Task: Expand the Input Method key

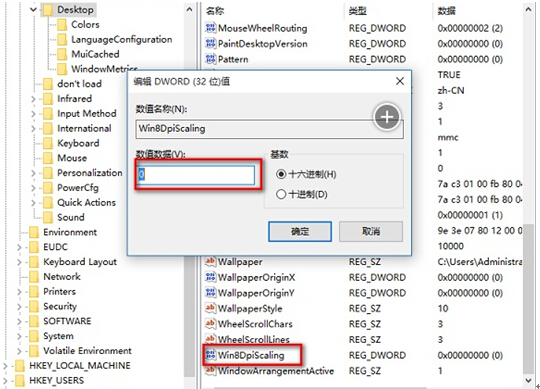Action: pos(33,114)
